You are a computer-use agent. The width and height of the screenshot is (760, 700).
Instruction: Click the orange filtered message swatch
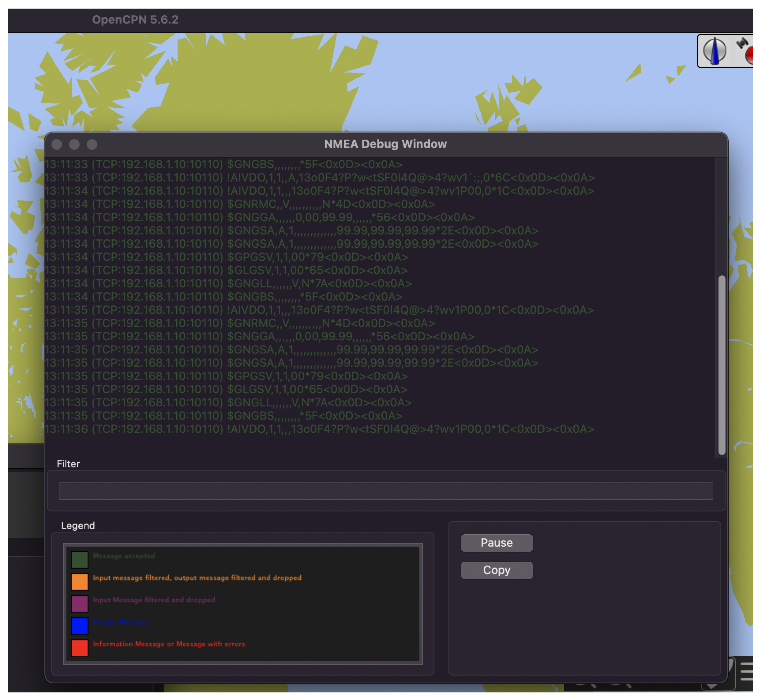[x=80, y=582]
